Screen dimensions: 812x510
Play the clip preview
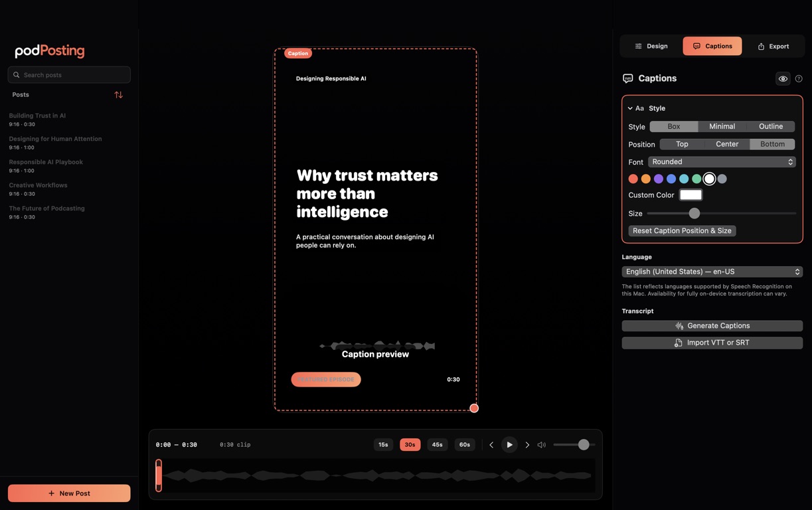(x=509, y=445)
